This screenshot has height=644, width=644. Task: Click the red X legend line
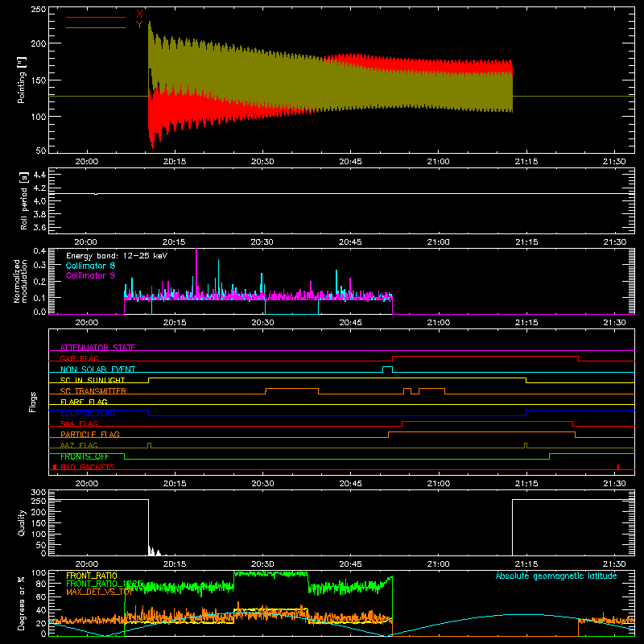pos(95,17)
